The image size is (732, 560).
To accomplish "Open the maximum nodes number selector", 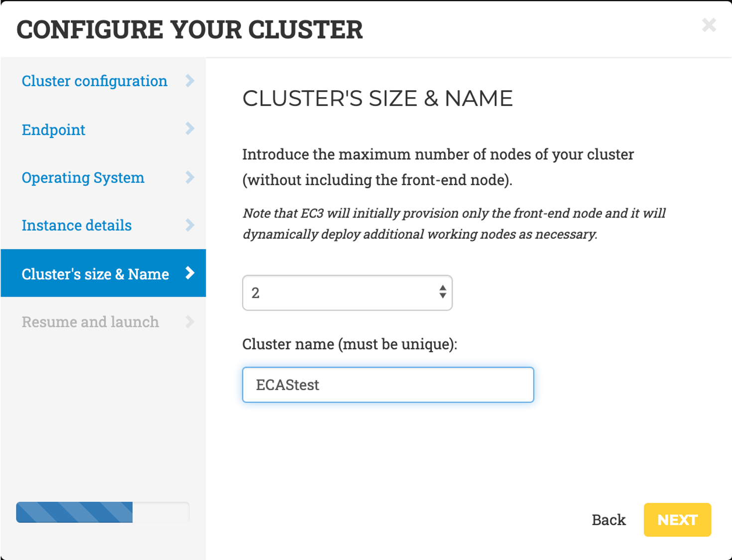I will tap(347, 293).
